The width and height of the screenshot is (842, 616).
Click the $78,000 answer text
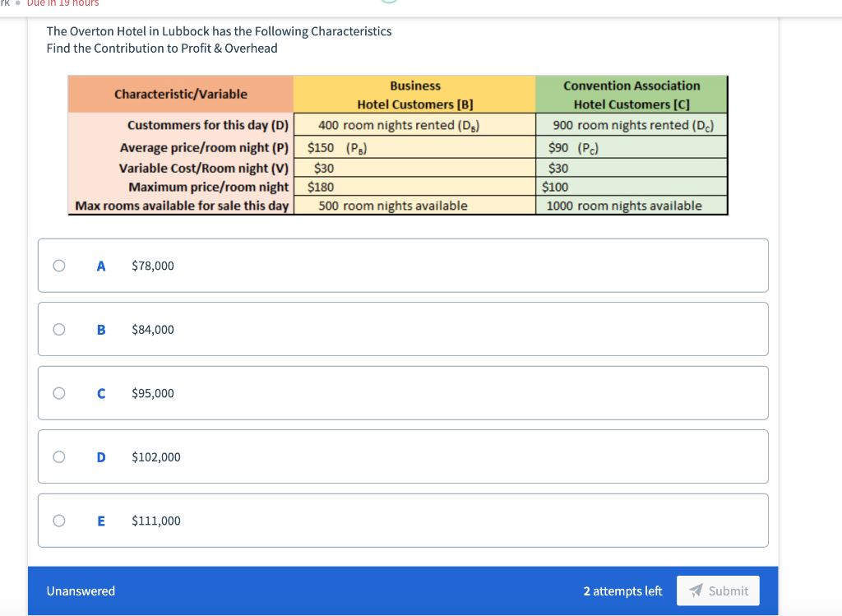click(153, 266)
